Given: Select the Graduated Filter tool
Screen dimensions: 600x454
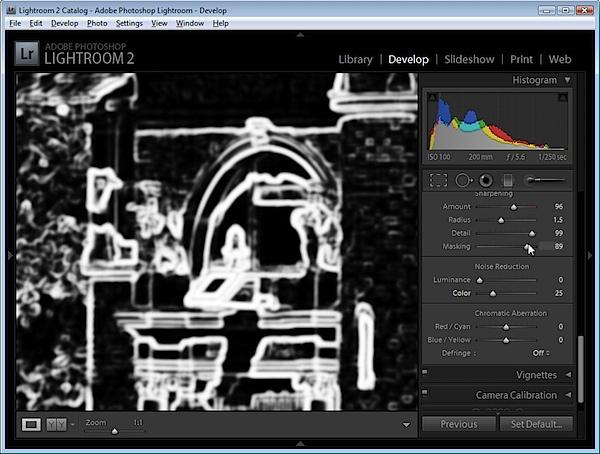Looking at the screenshot, I should [508, 180].
